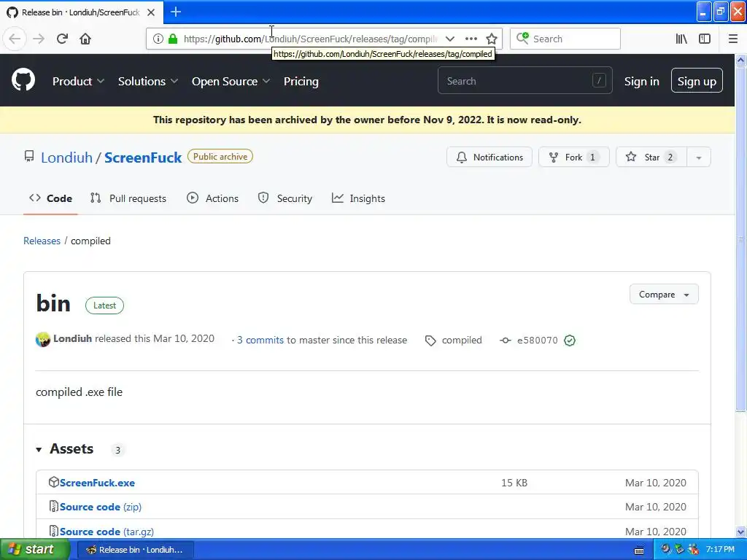Open the system tray keyboard icon
747x560 pixels.
click(639, 551)
